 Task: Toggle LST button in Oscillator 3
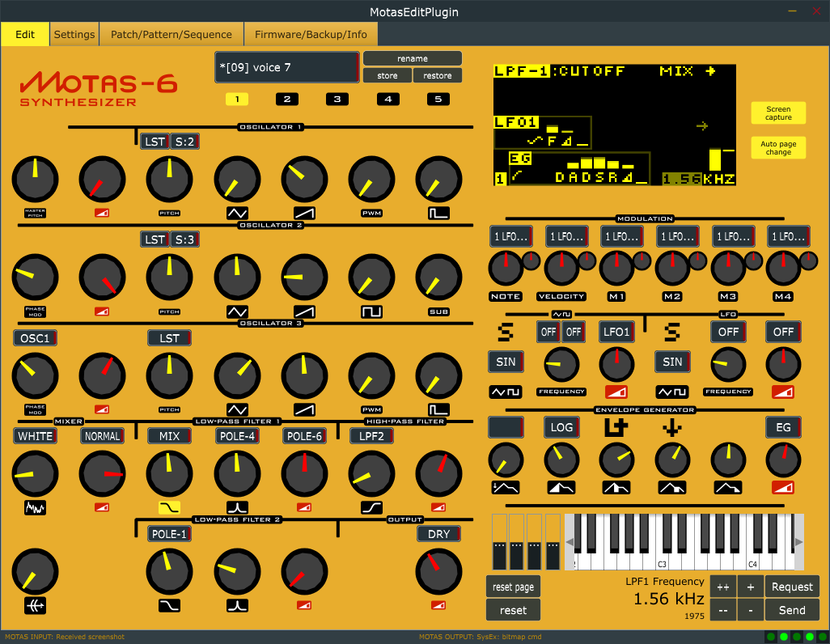pos(169,338)
